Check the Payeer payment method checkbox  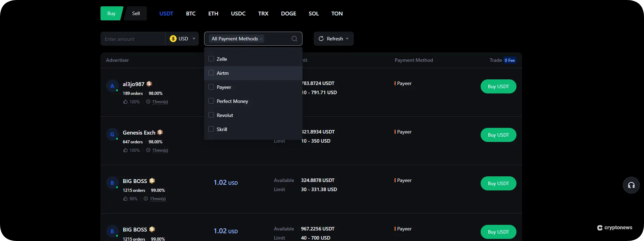click(211, 87)
